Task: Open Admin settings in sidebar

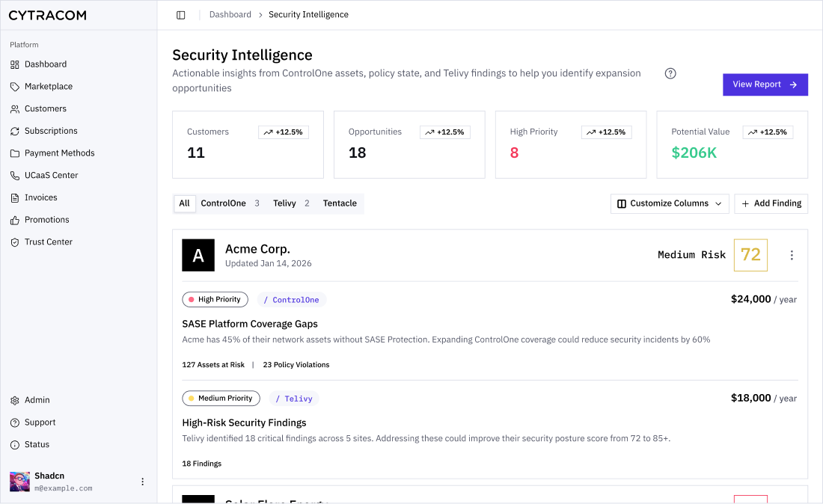Action: click(x=37, y=400)
